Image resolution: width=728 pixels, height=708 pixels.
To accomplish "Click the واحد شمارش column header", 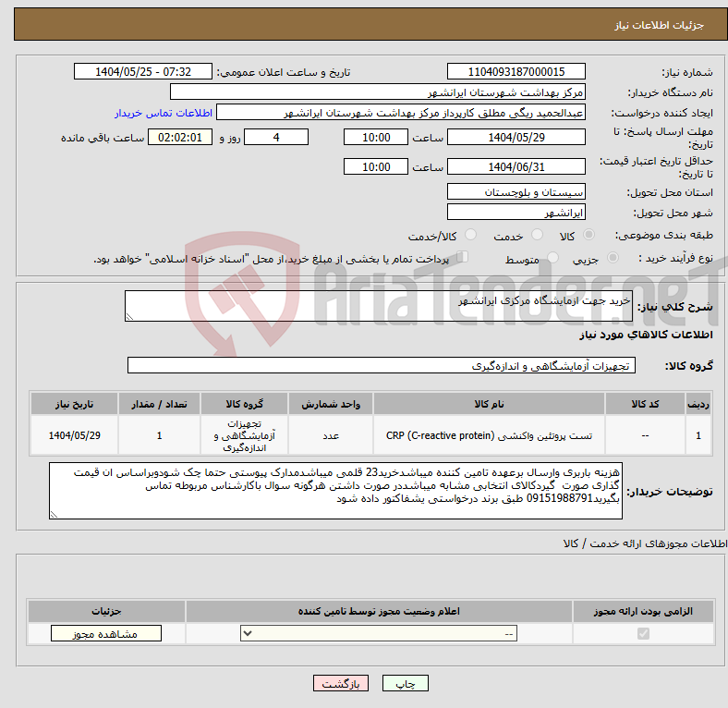I will 331,404.
